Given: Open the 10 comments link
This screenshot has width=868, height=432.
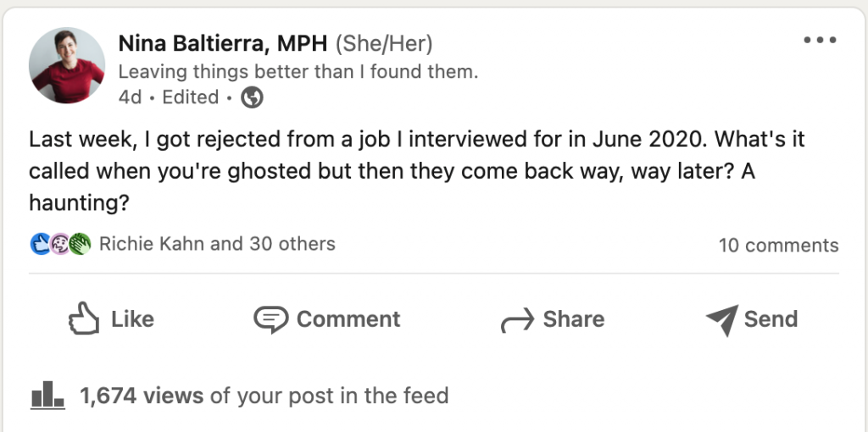Looking at the screenshot, I should 778,246.
